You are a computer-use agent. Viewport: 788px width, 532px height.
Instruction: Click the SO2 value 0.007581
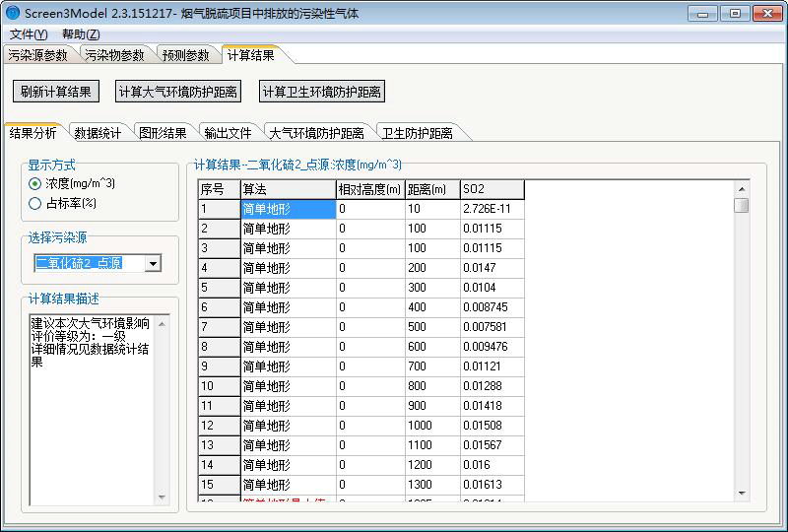tap(492, 327)
